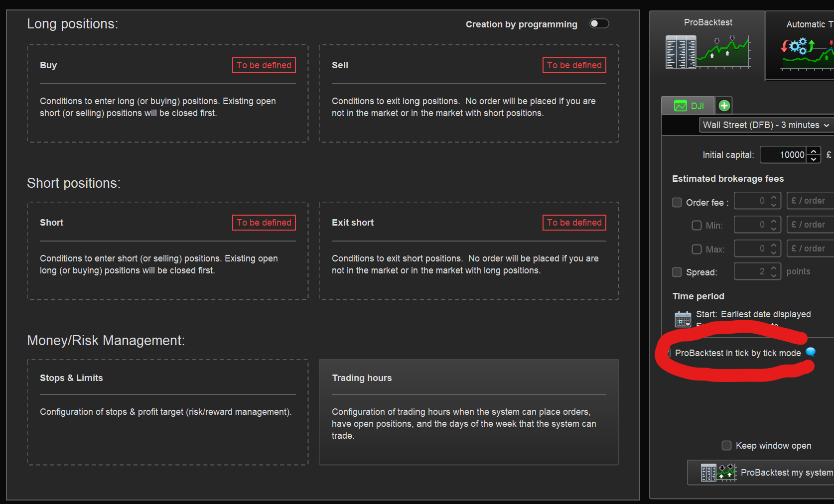This screenshot has height=504, width=834.
Task: Switch to the Automatic Trading tab
Action: [x=807, y=24]
